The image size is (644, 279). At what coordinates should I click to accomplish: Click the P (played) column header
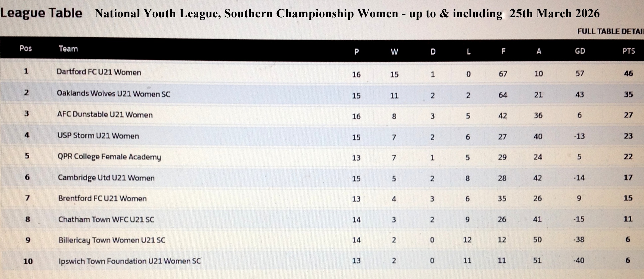point(356,52)
